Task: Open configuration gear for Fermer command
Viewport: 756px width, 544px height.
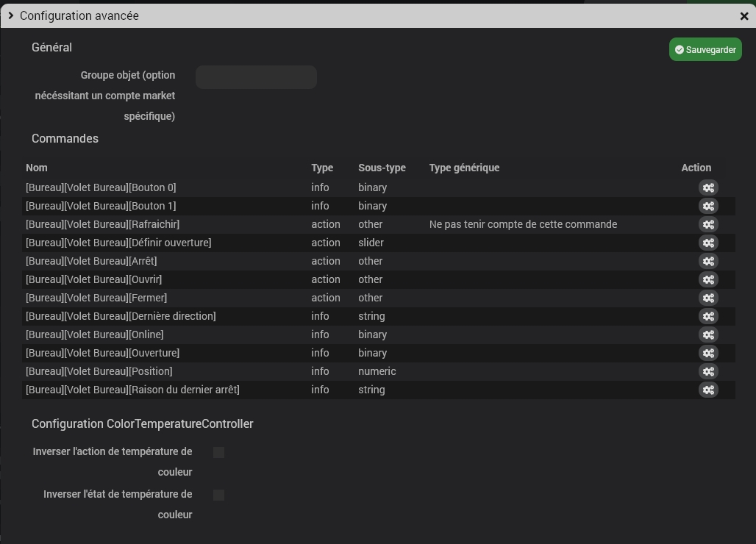Action: click(707, 298)
